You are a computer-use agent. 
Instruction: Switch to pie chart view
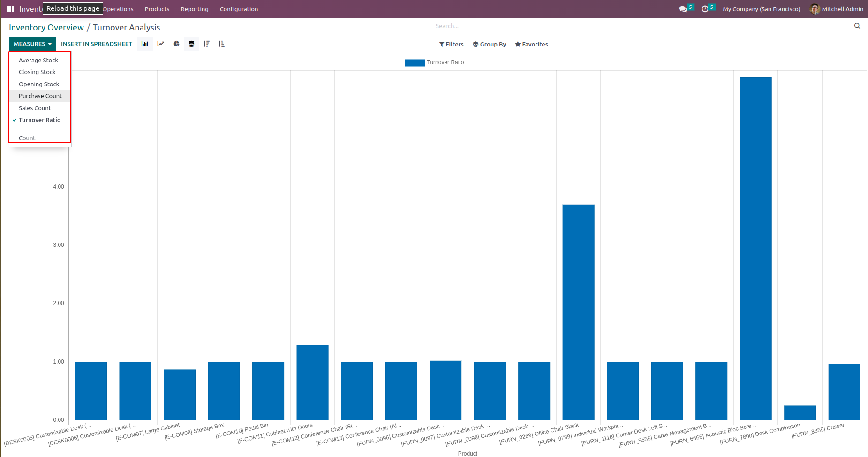pos(176,44)
